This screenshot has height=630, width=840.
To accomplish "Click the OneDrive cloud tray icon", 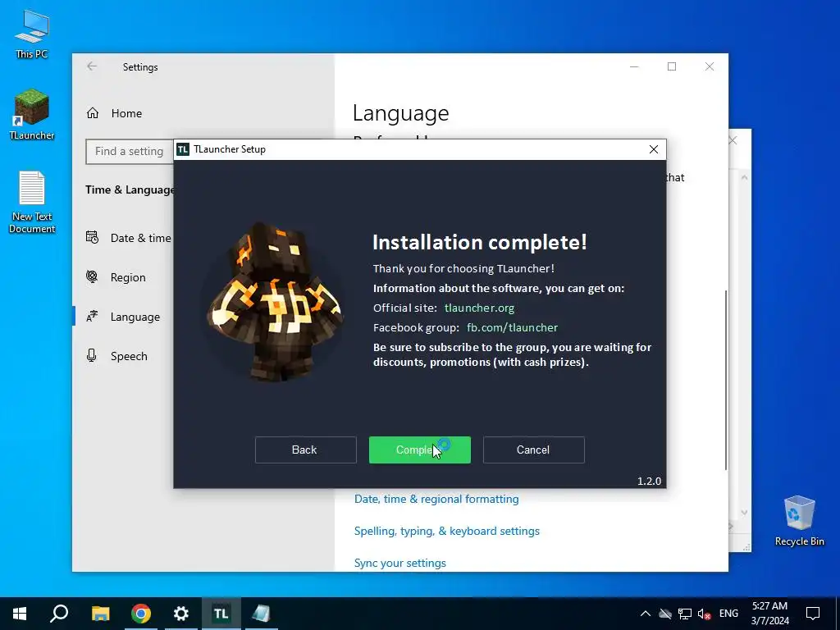I will 665,614.
